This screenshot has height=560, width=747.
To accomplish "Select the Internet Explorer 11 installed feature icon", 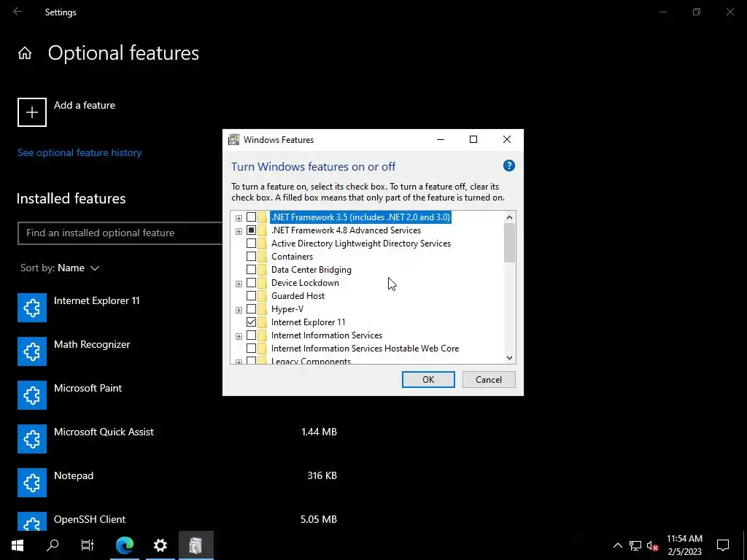I will click(32, 308).
